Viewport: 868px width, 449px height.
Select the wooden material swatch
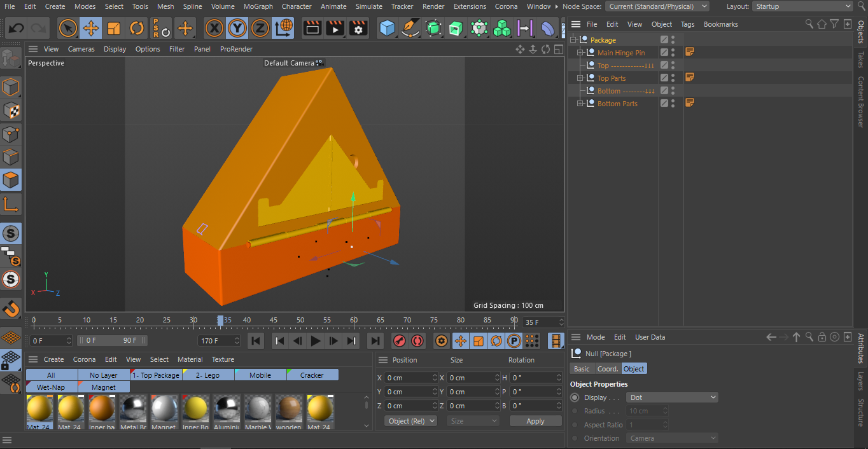point(289,408)
